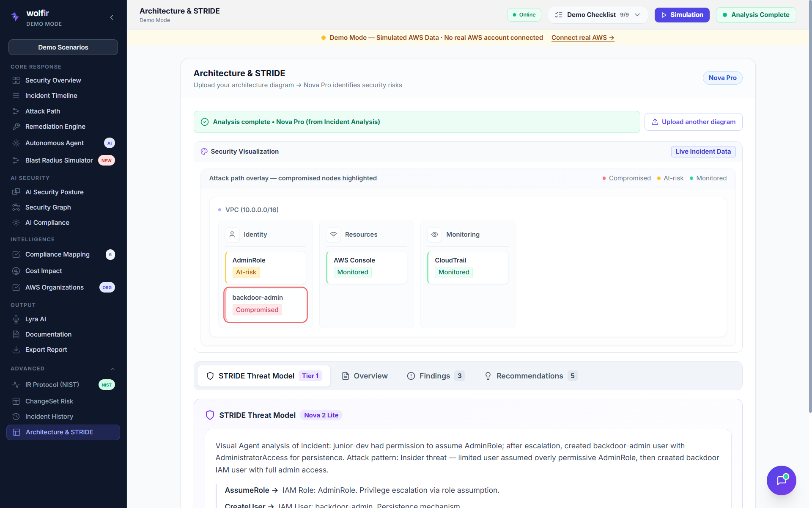
Task: Click the Monitoring eye icon
Action: click(434, 235)
